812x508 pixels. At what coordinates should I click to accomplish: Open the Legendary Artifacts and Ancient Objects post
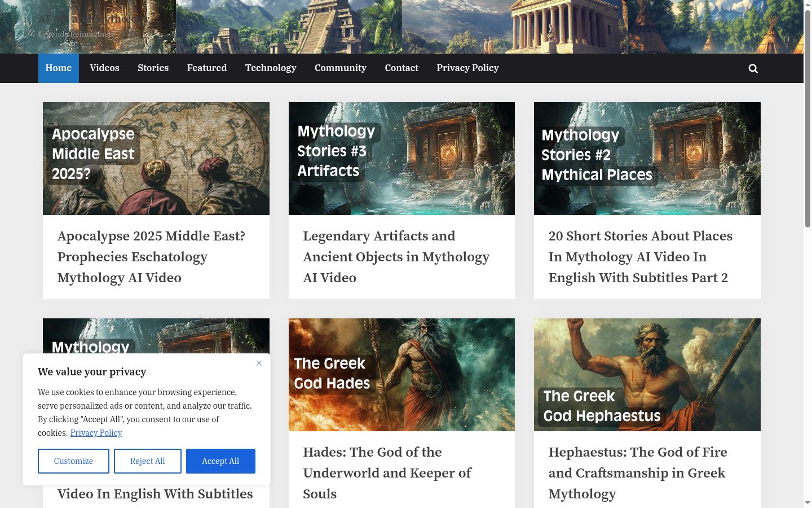396,257
